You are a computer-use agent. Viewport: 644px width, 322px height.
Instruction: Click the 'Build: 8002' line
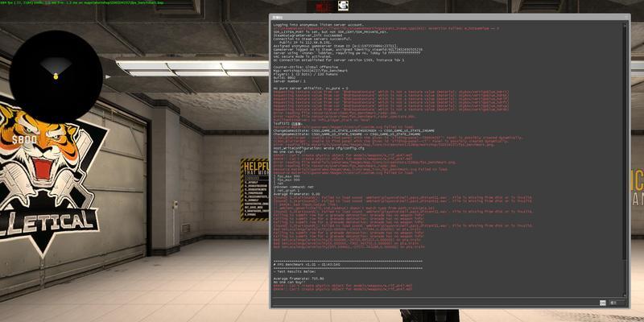click(284, 77)
